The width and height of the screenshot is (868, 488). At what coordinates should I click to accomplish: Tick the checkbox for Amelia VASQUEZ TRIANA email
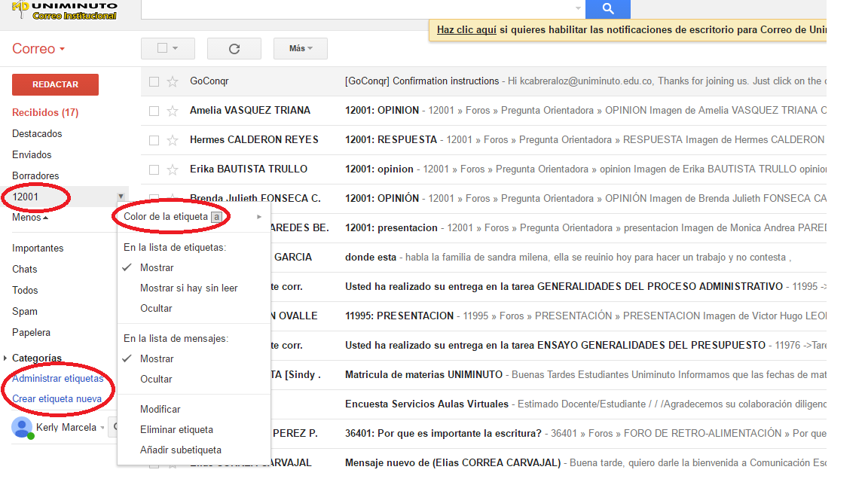(x=154, y=111)
